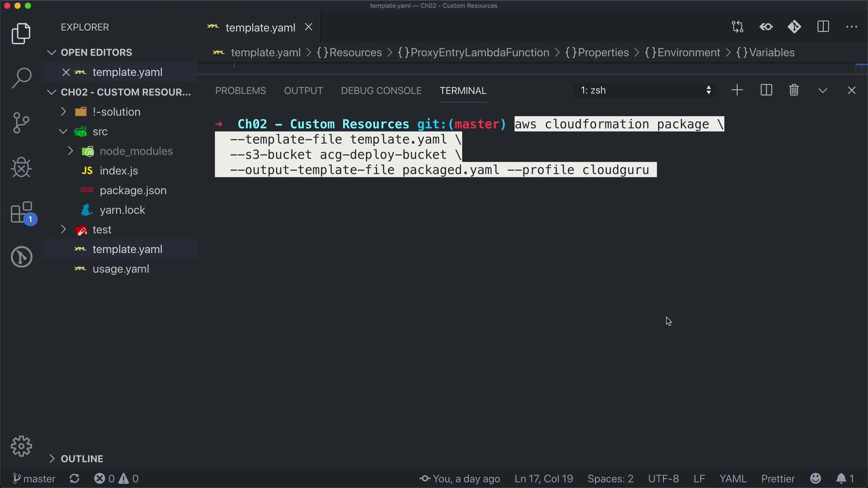Switch to the DEBUG CONSOLE tab

click(x=381, y=91)
